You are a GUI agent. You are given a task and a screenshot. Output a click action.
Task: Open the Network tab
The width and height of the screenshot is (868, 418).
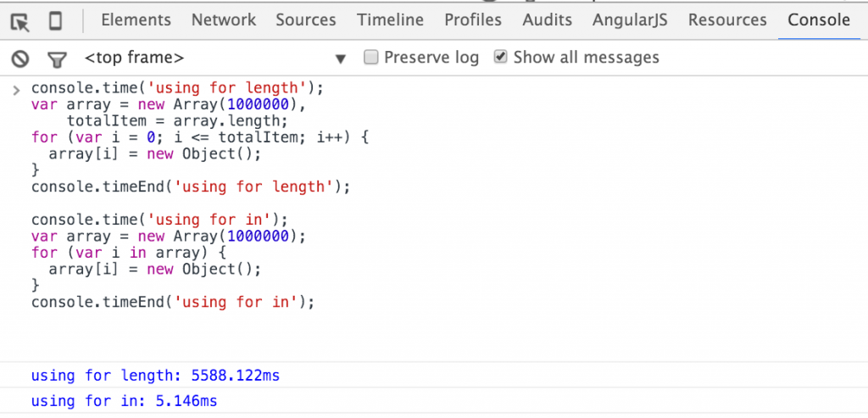click(223, 20)
